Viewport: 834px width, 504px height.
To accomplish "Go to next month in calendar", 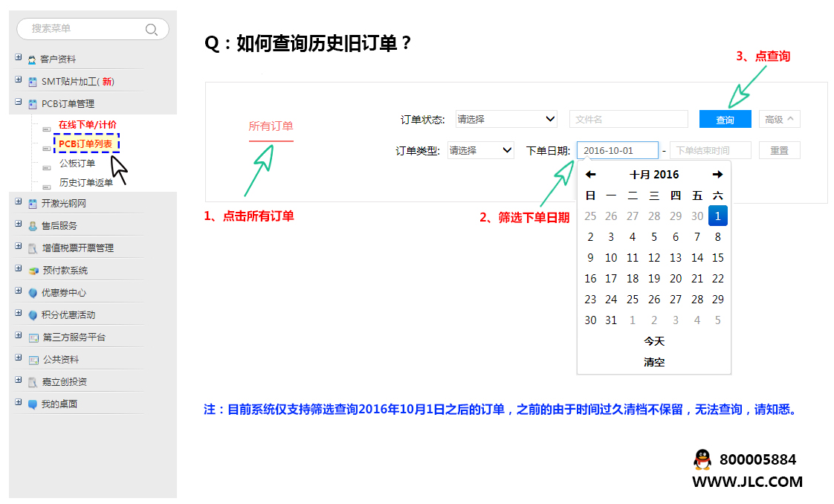I will tap(717, 175).
